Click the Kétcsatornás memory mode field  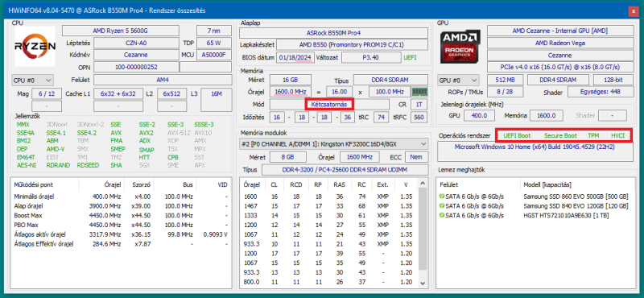329,105
